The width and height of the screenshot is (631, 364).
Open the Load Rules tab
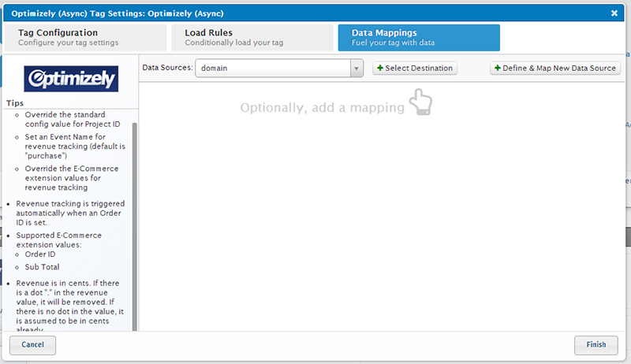tap(249, 37)
